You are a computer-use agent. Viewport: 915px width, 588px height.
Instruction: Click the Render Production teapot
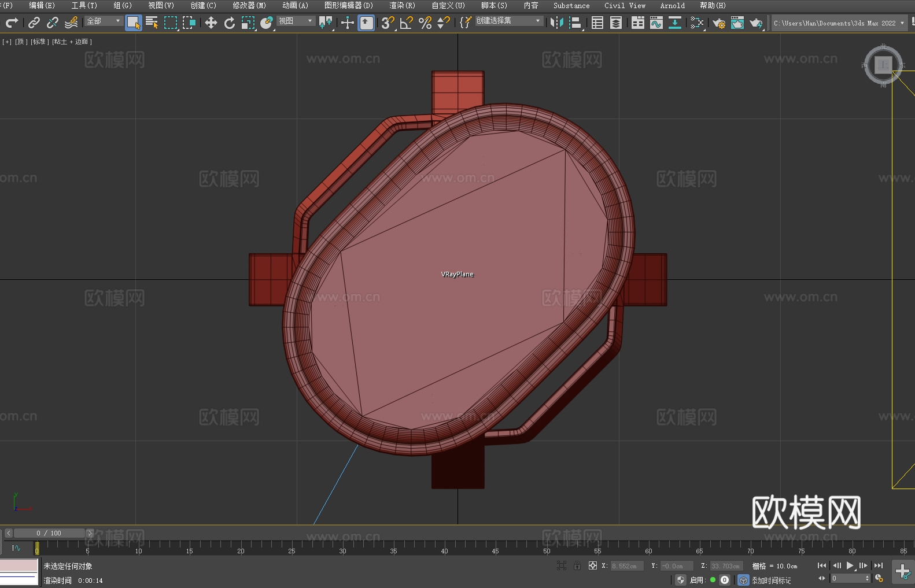[x=756, y=23]
